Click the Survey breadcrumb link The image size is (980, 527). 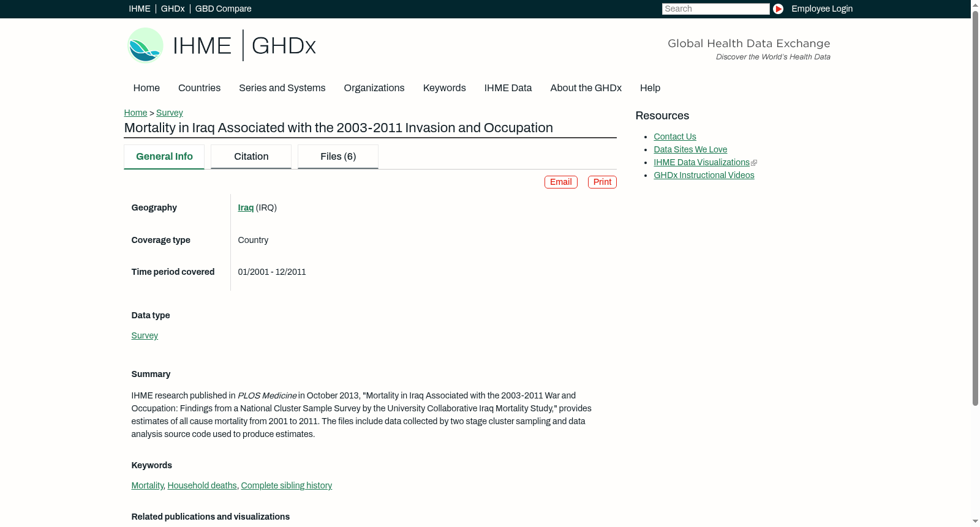pyautogui.click(x=170, y=113)
